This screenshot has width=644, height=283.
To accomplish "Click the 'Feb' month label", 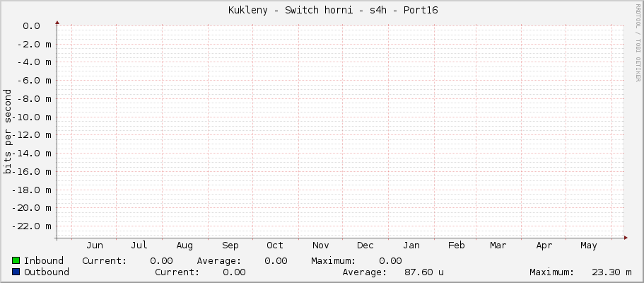I will click(x=456, y=246).
